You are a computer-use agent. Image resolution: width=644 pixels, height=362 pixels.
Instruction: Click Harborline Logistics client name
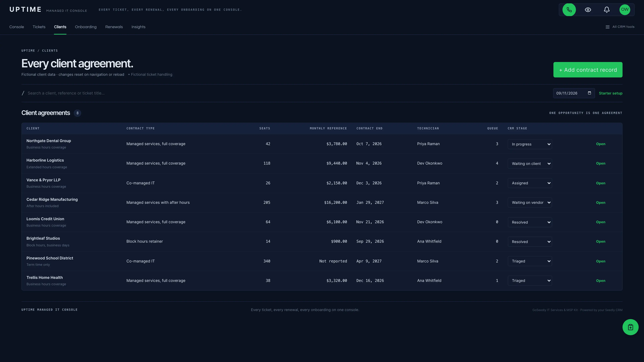tap(45, 160)
